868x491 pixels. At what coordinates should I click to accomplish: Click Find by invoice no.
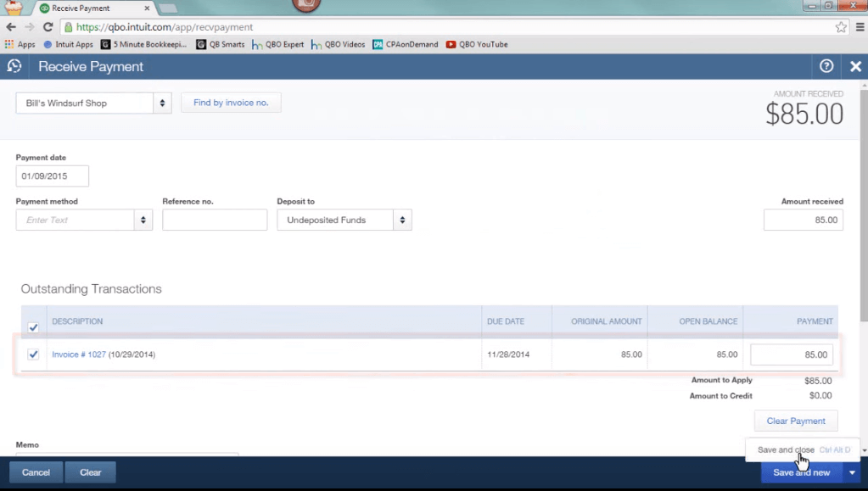point(231,102)
